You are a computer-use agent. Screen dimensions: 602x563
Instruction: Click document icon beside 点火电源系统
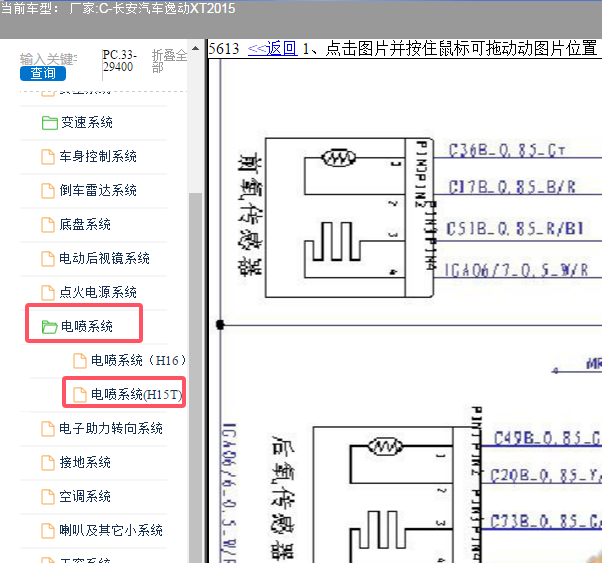click(48, 293)
